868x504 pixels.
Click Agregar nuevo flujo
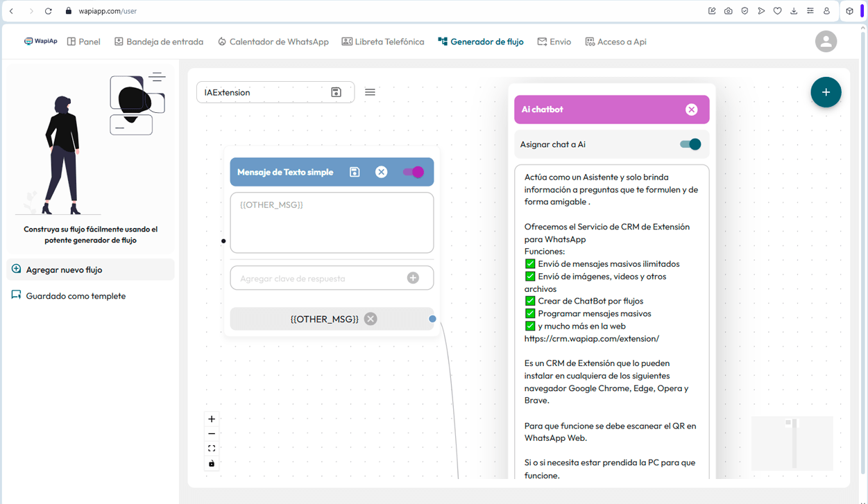(x=64, y=270)
